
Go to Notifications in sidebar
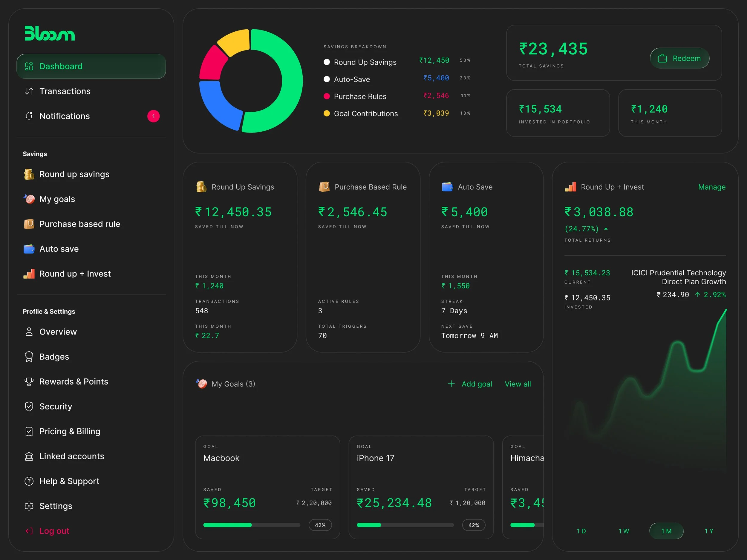[x=91, y=116]
